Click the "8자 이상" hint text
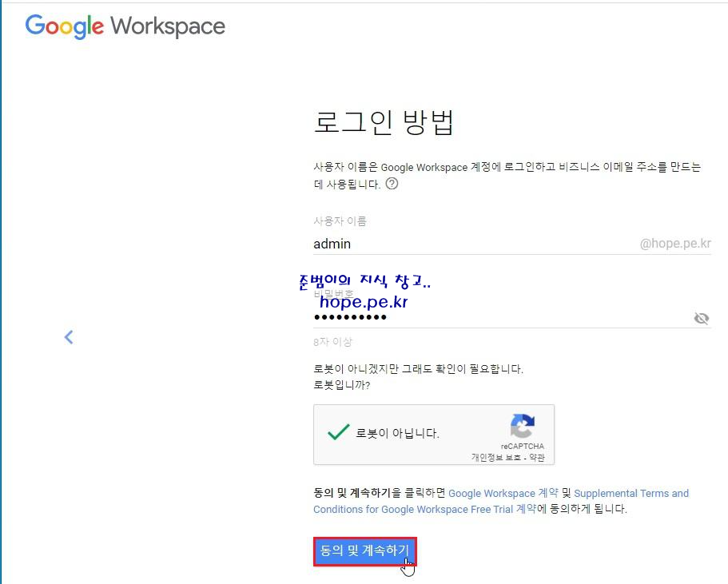 (x=332, y=342)
